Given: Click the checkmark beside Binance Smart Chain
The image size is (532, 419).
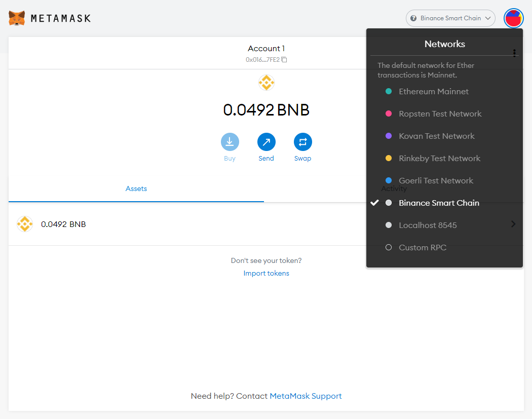Looking at the screenshot, I should click(x=374, y=203).
